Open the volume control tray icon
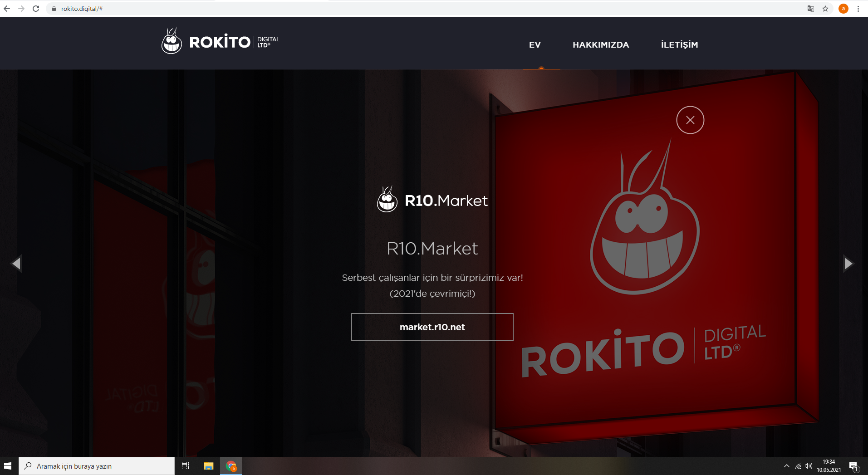 (x=809, y=466)
